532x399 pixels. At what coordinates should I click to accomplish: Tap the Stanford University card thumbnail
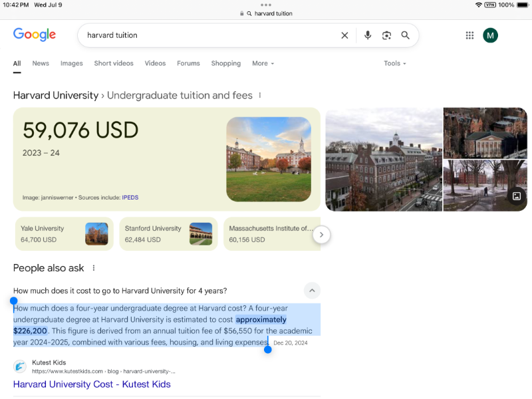click(201, 234)
